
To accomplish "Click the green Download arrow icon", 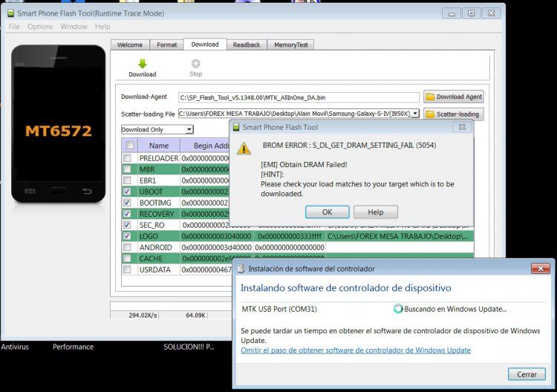I will 143,64.
